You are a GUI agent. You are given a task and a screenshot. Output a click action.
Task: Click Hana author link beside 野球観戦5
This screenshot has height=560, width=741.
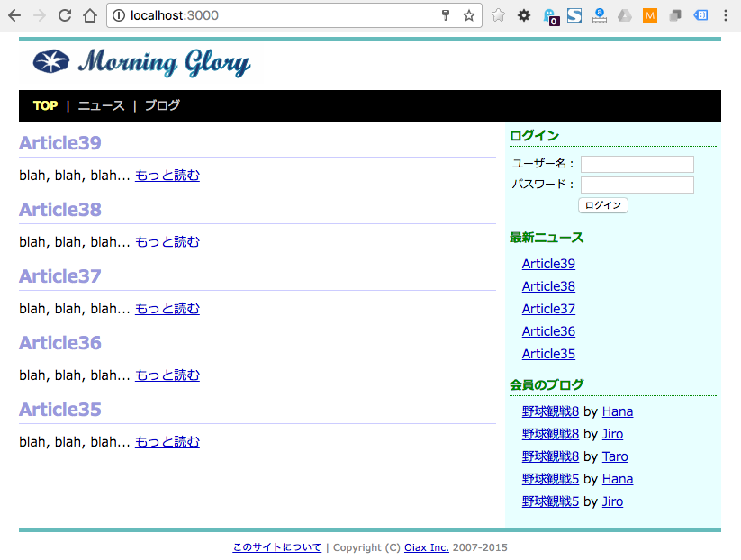[x=617, y=479]
